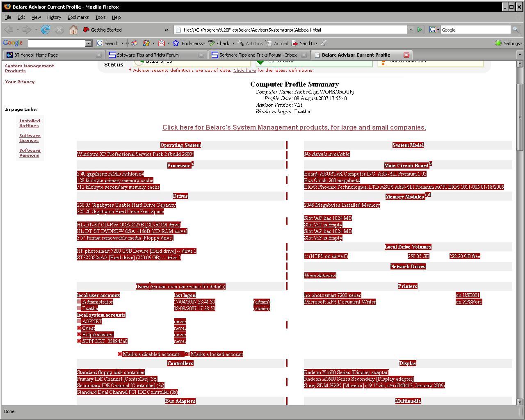525x420 pixels.
Task: Jump to Software Versions section
Action: pyautogui.click(x=30, y=153)
